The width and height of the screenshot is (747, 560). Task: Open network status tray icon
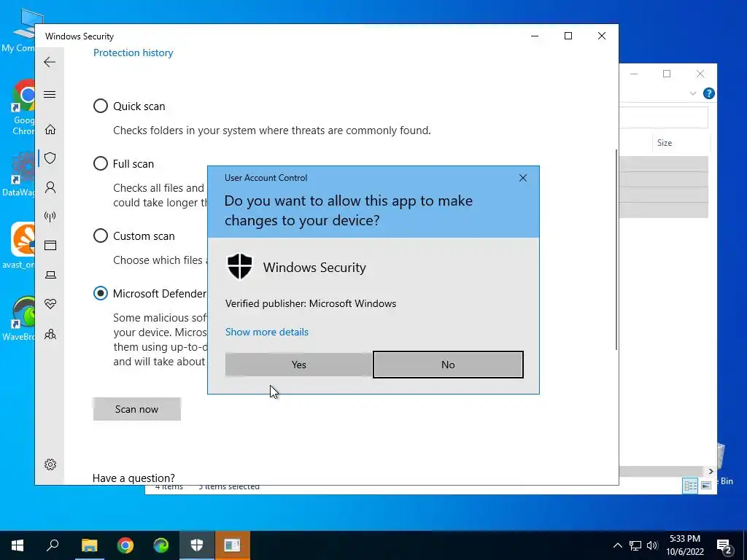pos(635,545)
